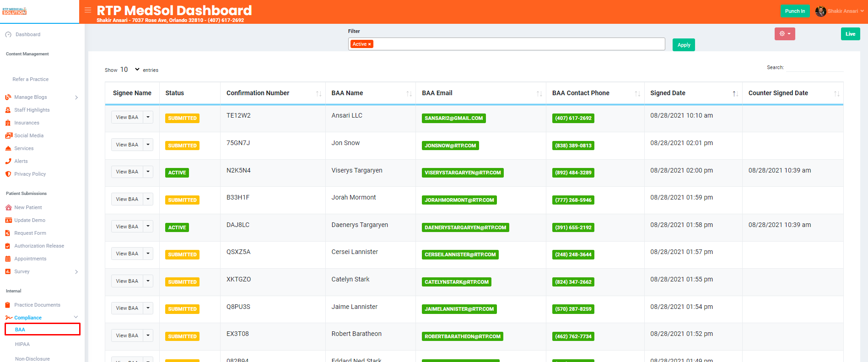Click the Update Demo card icon
Screen dimensions: 868x362
point(8,220)
